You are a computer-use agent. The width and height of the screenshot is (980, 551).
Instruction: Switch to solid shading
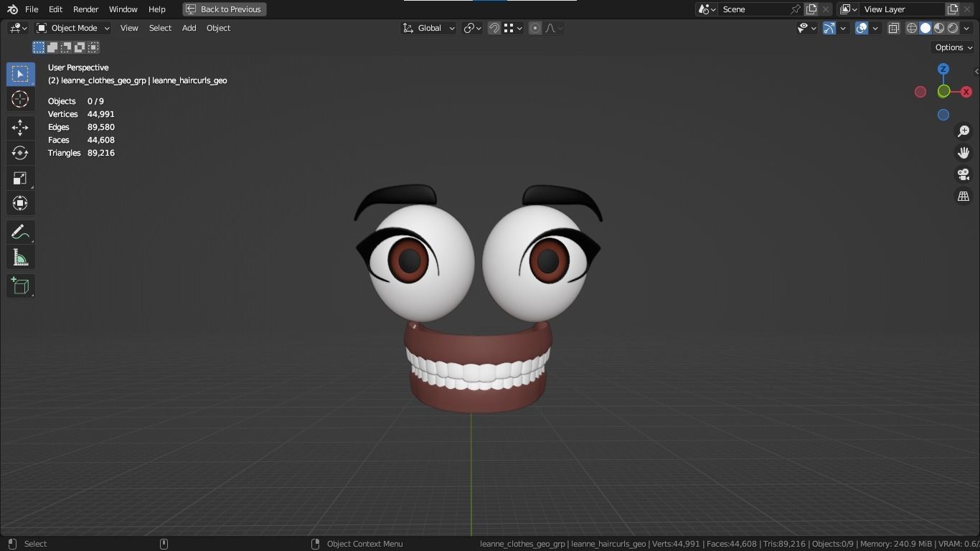pos(925,28)
